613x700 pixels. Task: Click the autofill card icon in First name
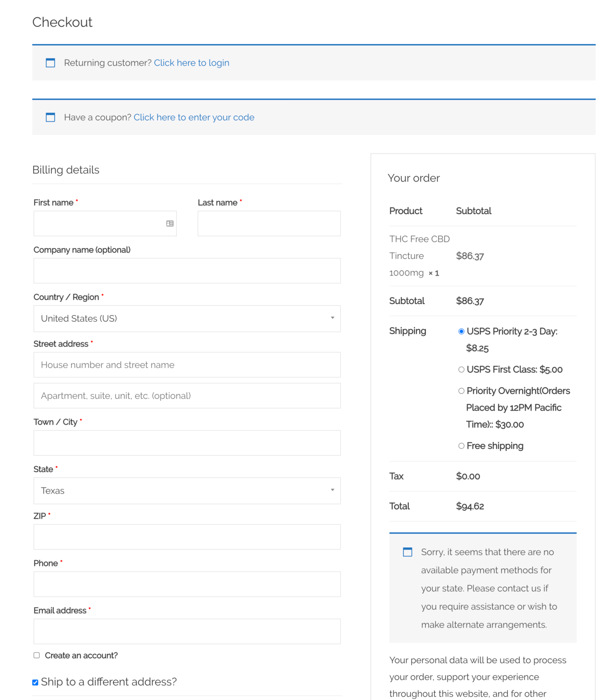coord(170,223)
